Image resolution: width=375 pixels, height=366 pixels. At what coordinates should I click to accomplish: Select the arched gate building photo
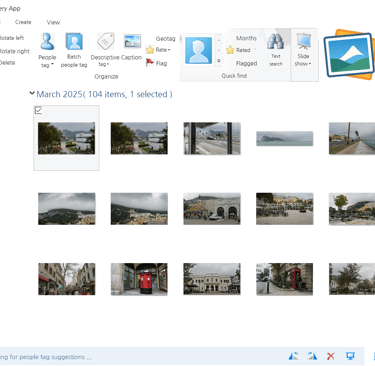pyautogui.click(x=212, y=209)
